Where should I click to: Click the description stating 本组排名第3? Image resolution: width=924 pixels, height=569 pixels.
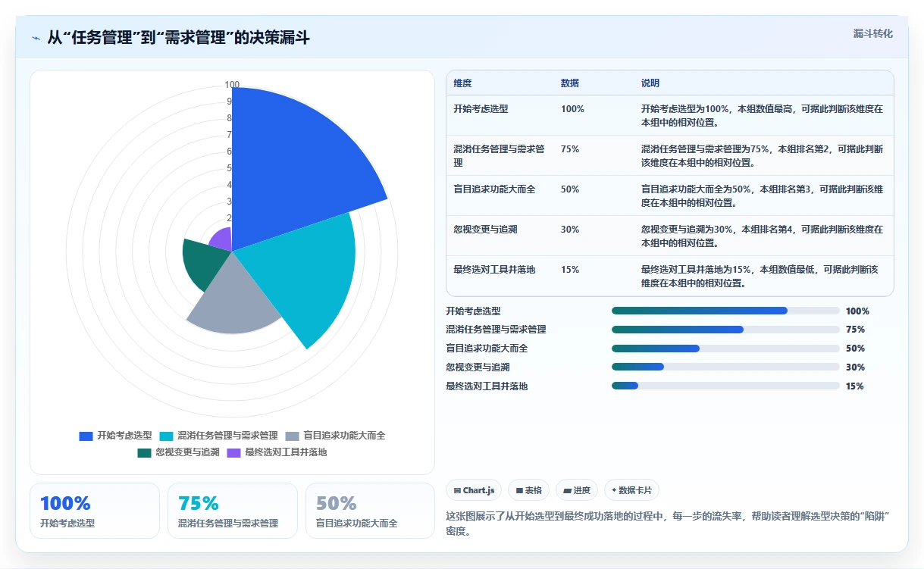762,196
